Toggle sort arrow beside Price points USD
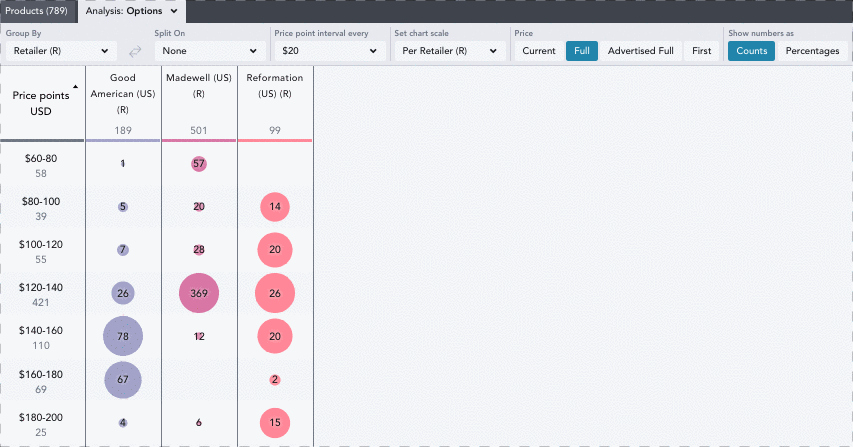 76,87
